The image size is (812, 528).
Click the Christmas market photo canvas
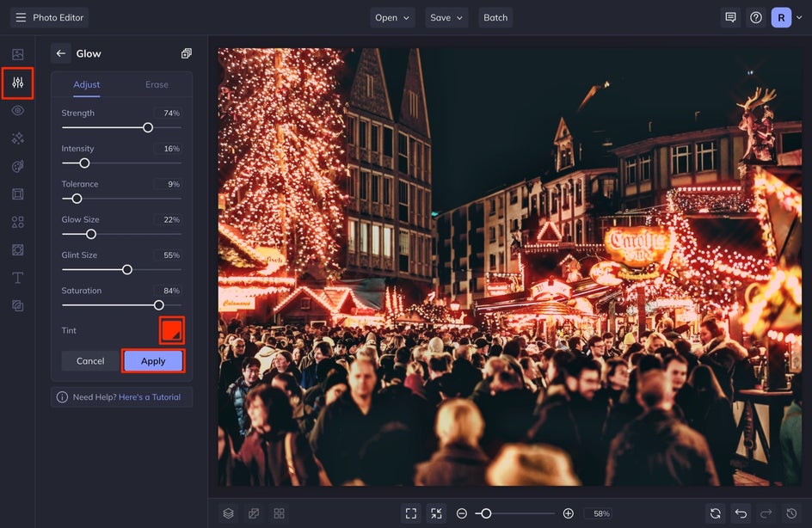509,267
